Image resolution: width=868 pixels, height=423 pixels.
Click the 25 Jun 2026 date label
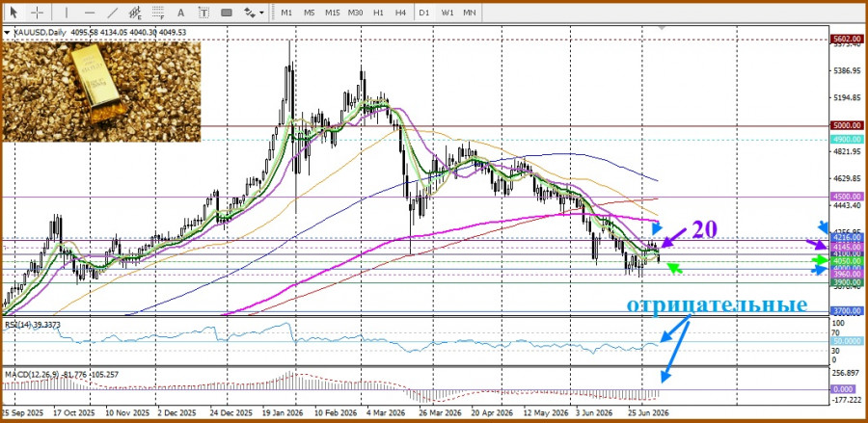[x=648, y=413]
